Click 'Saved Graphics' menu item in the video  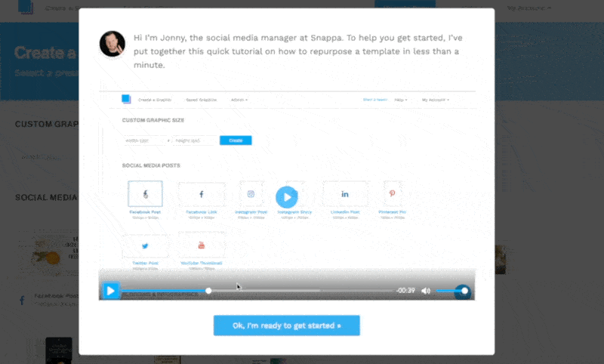pyautogui.click(x=202, y=100)
